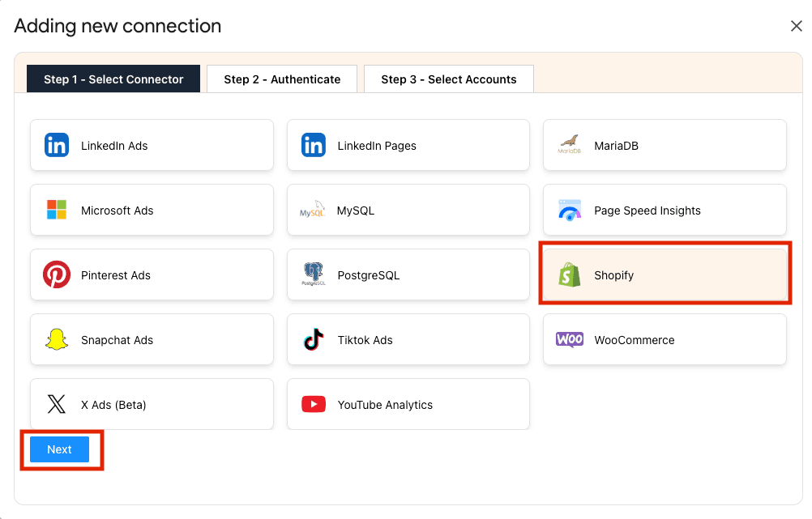Choose the Tiktok Ads label
Viewport: 812px width, 519px height.
365,340
